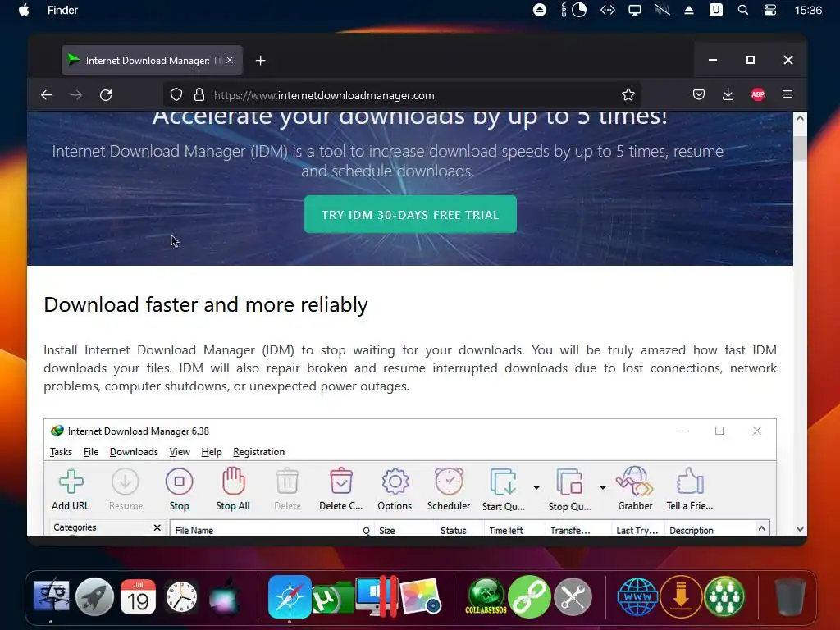Click the grey Delete trash icon
The image size is (840, 630).
point(287,481)
